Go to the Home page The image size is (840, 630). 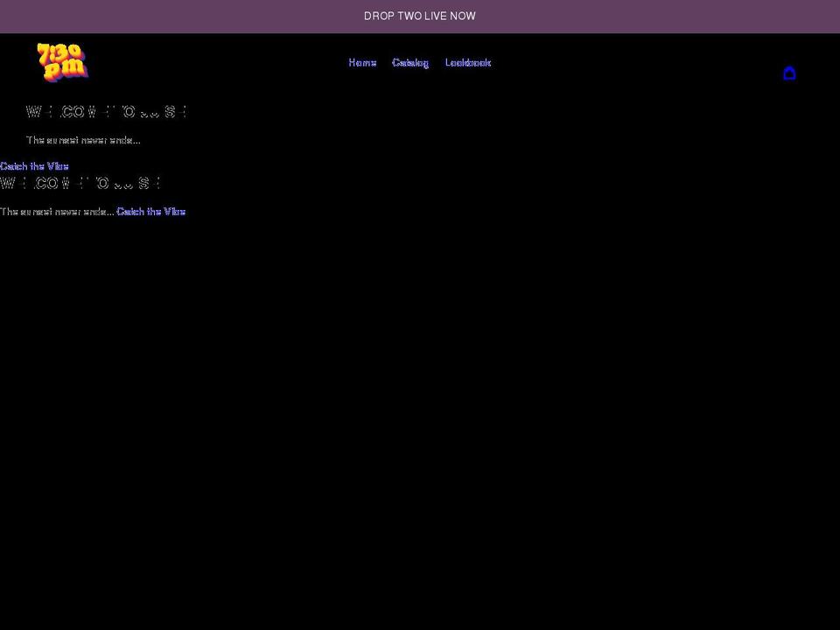(362, 63)
